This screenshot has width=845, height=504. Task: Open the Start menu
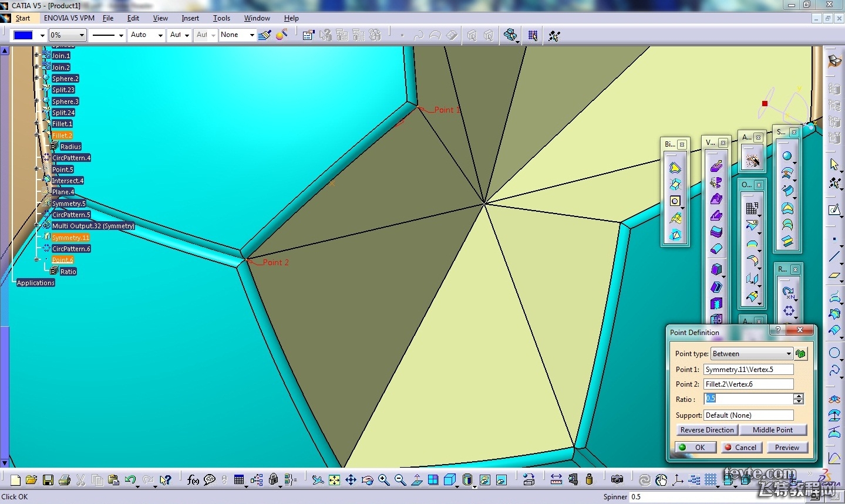[22, 18]
